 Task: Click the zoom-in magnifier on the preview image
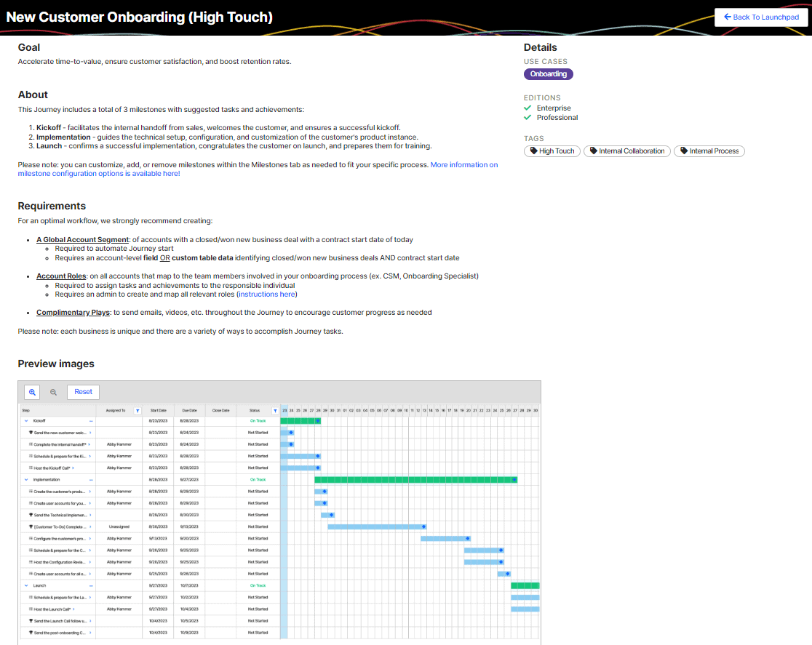[32, 391]
